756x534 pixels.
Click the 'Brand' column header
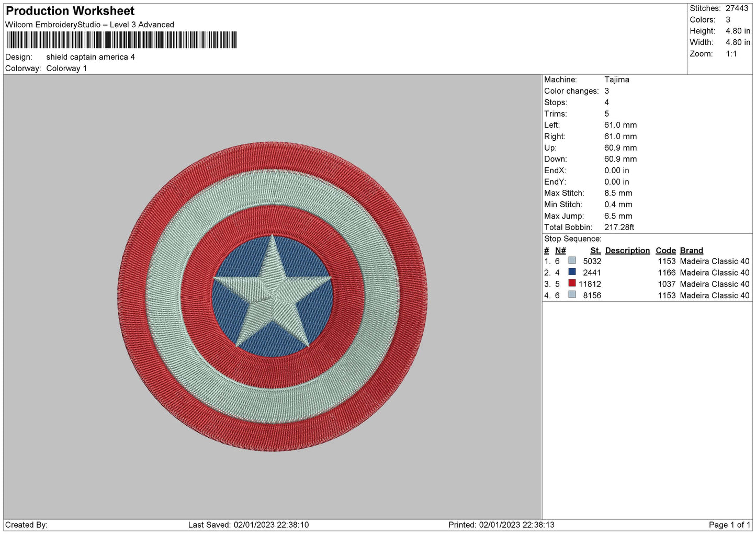point(692,251)
